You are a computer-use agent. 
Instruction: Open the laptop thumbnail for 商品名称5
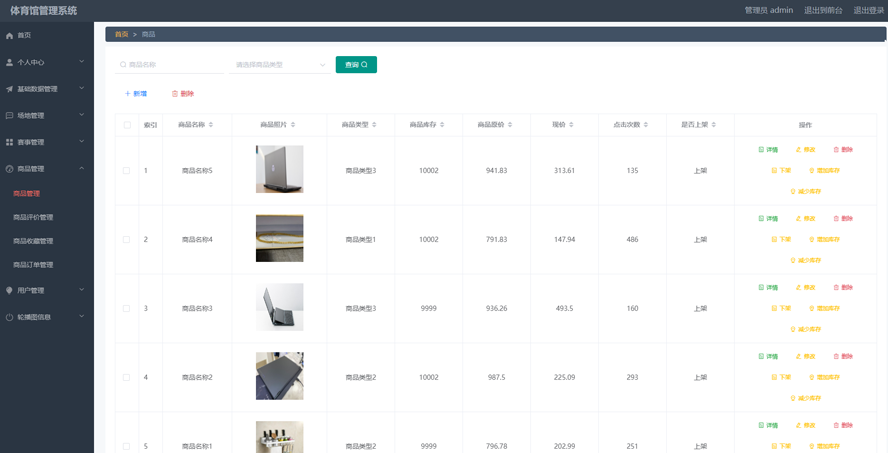click(279, 169)
